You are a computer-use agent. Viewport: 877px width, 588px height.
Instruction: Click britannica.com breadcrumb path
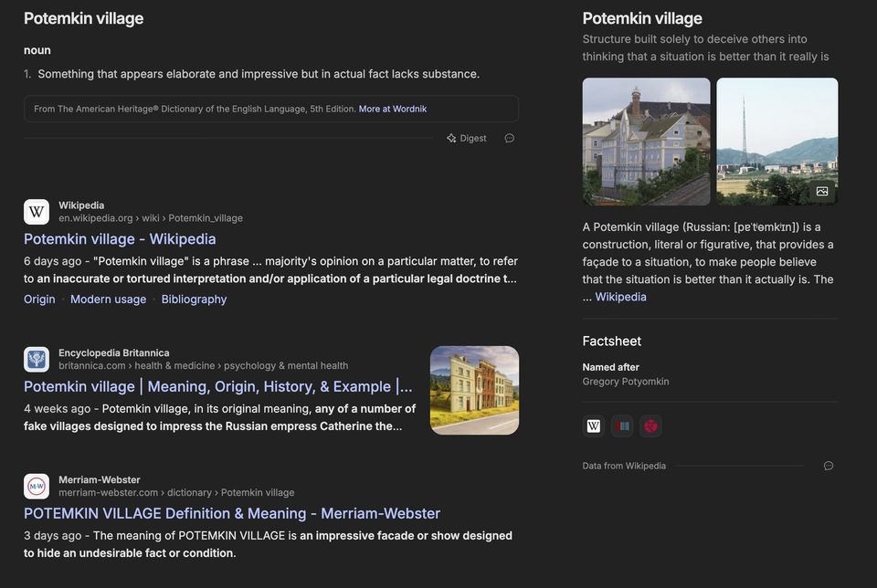203,365
